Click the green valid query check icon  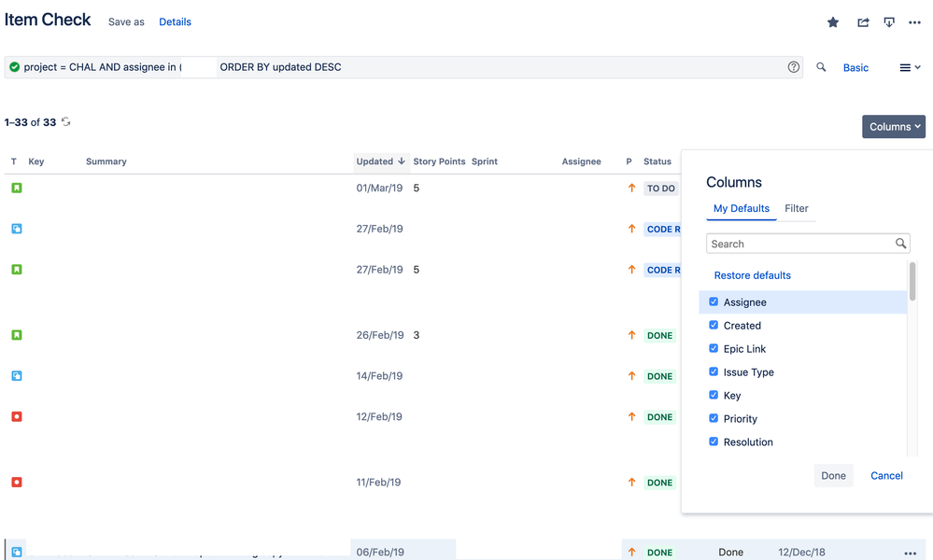pyautogui.click(x=14, y=67)
